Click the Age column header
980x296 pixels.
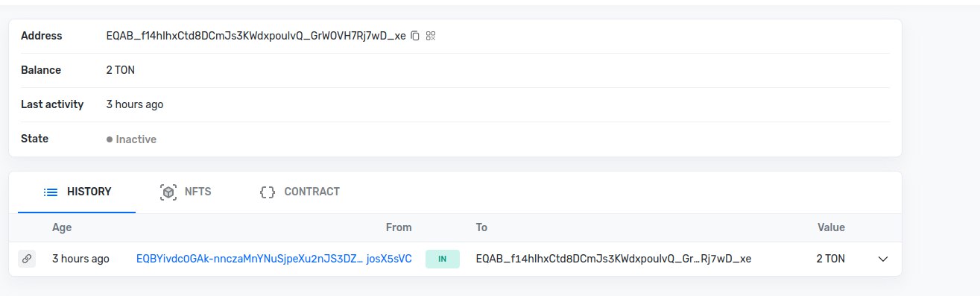click(x=62, y=227)
